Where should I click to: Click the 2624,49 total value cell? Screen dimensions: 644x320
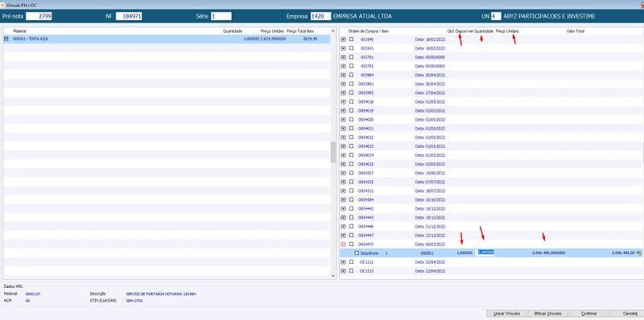tap(310, 39)
